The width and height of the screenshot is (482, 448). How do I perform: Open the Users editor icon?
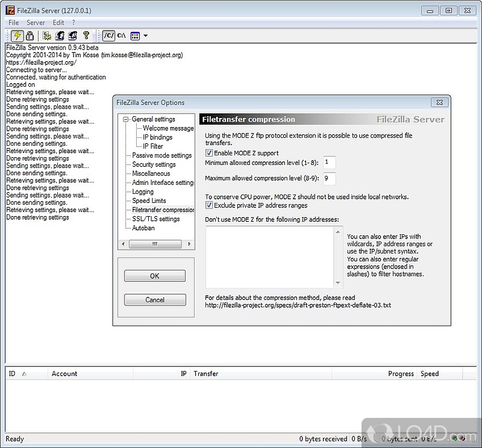click(60, 36)
